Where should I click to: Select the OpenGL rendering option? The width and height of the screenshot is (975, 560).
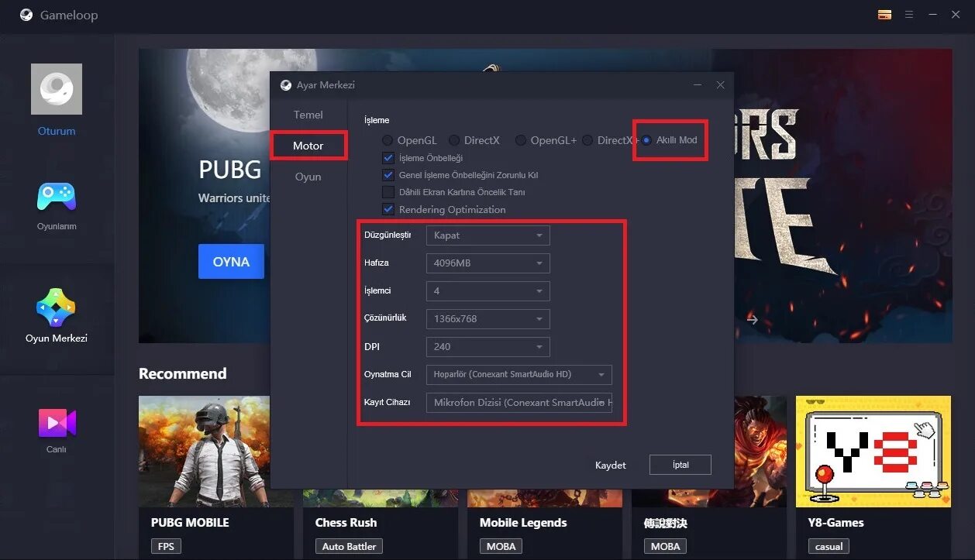[388, 140]
